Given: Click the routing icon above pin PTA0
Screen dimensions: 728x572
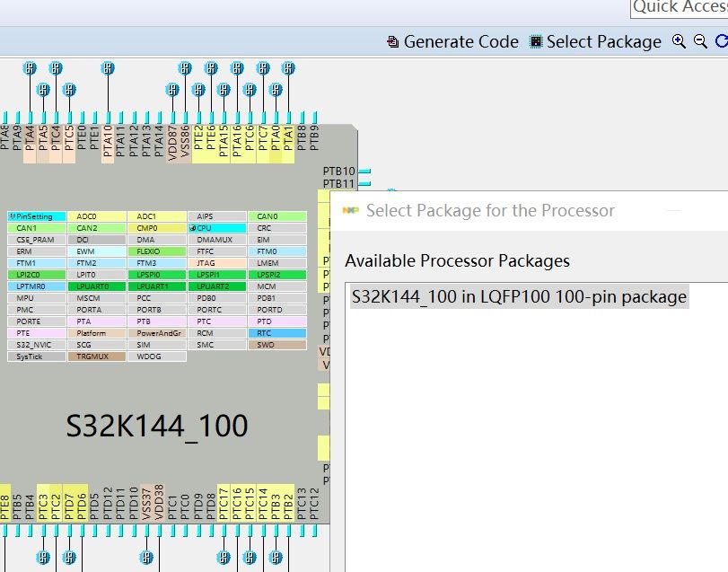Looking at the screenshot, I should 276,89.
